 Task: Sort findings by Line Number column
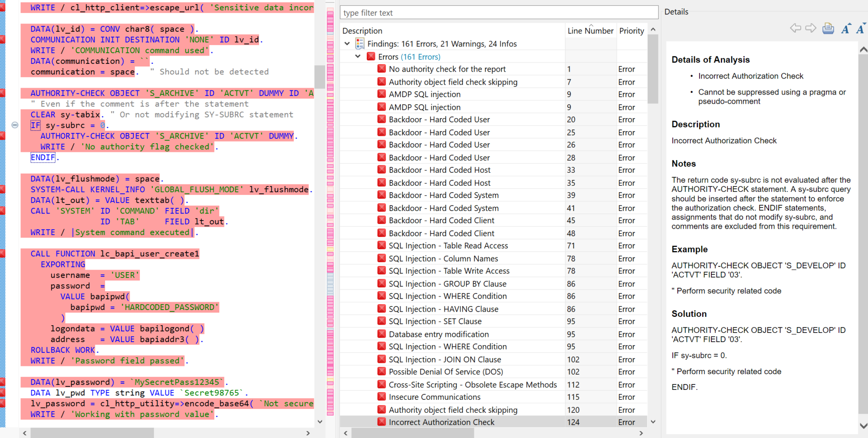590,31
